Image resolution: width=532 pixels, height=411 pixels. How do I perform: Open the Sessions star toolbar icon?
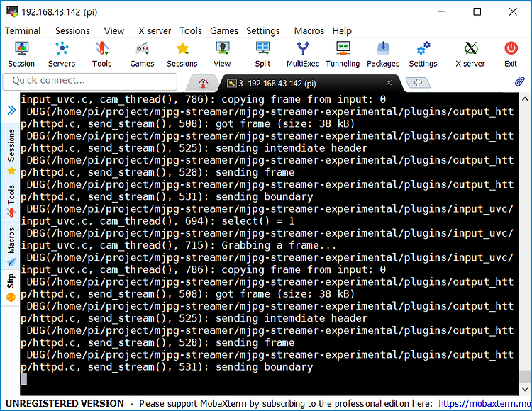(182, 55)
